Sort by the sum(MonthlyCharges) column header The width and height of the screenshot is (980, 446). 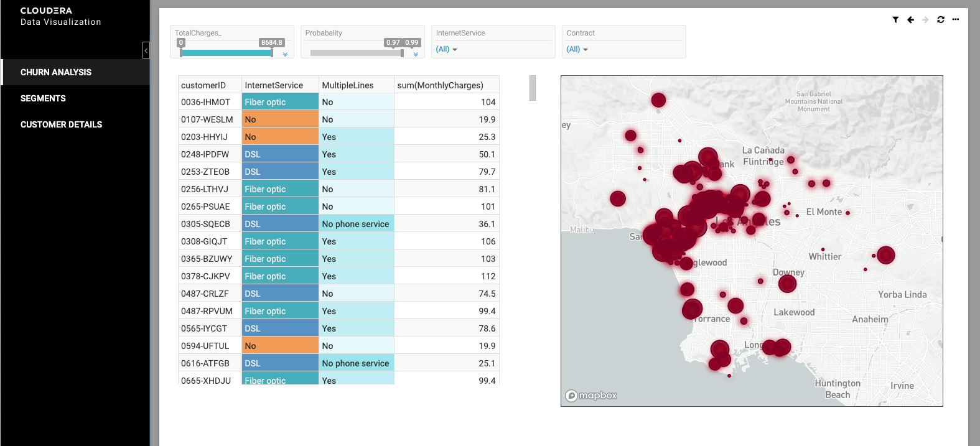(446, 85)
